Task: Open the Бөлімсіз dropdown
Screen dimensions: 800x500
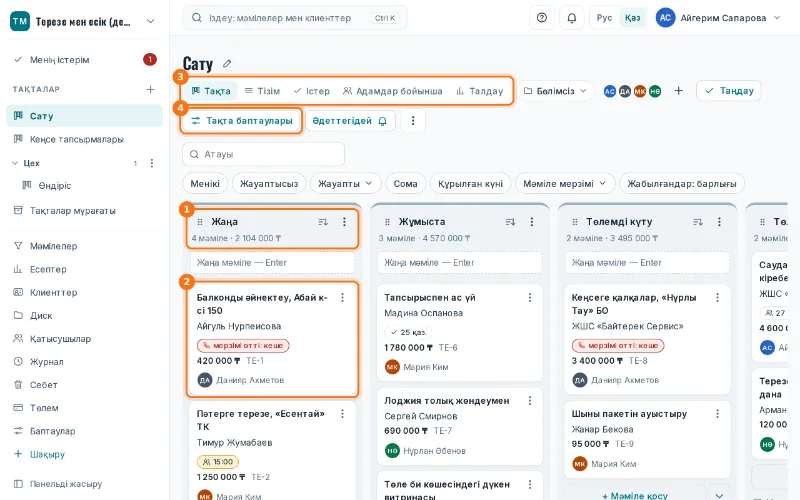Action: [x=556, y=91]
